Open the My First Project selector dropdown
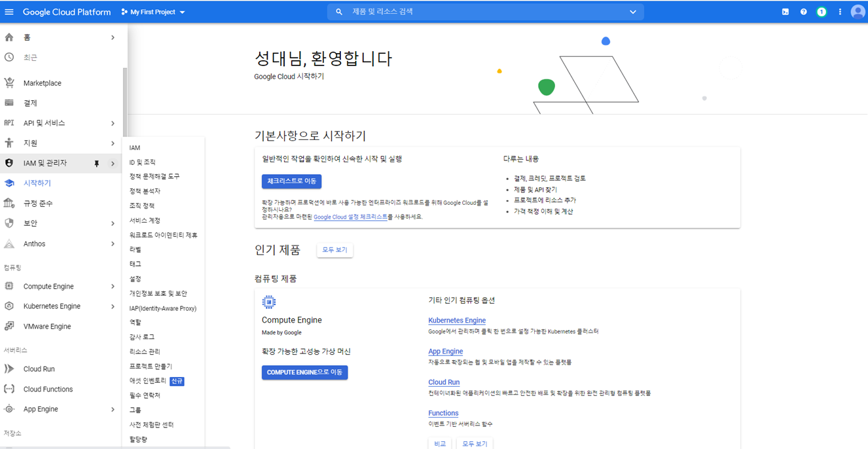 [x=153, y=12]
